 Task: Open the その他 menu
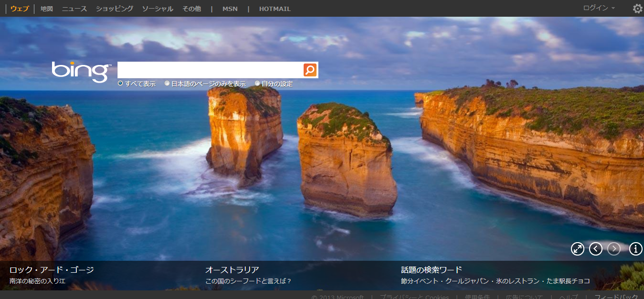pos(191,9)
